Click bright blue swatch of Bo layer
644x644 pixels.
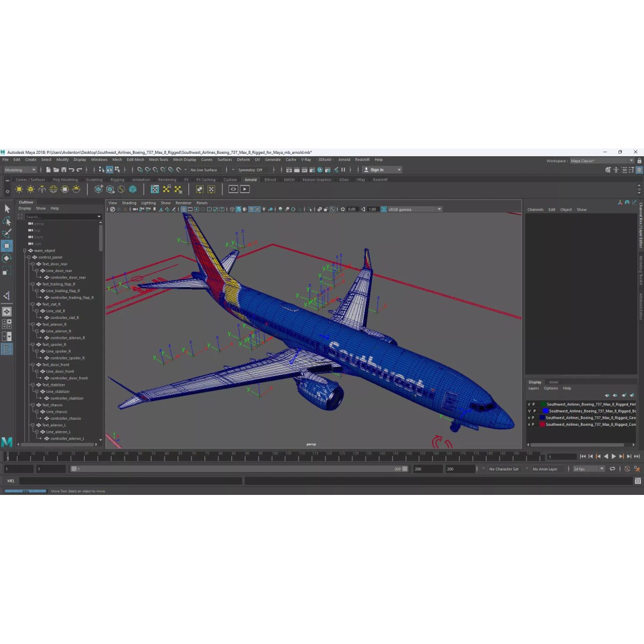coord(546,411)
